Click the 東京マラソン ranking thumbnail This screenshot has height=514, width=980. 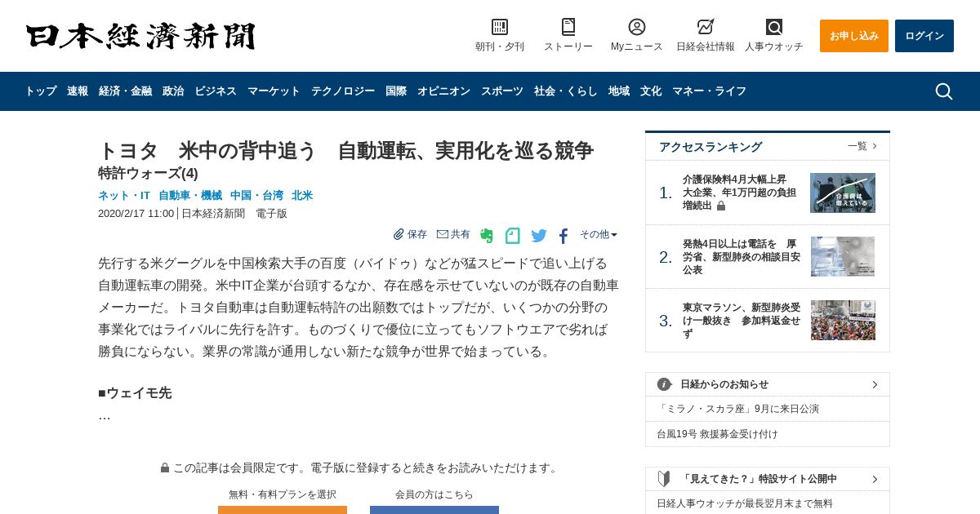pyautogui.click(x=843, y=320)
